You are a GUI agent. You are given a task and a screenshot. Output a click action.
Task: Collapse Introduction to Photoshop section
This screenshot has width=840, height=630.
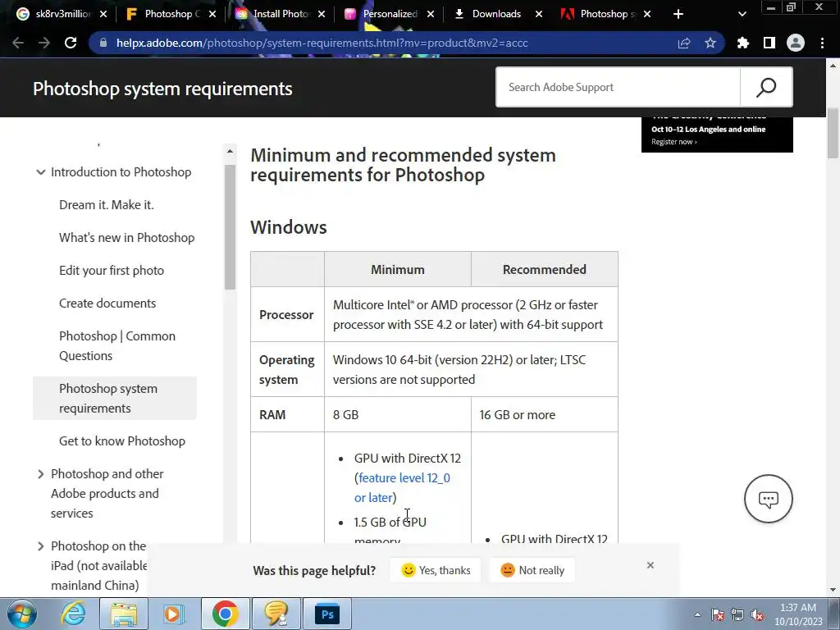pos(41,172)
